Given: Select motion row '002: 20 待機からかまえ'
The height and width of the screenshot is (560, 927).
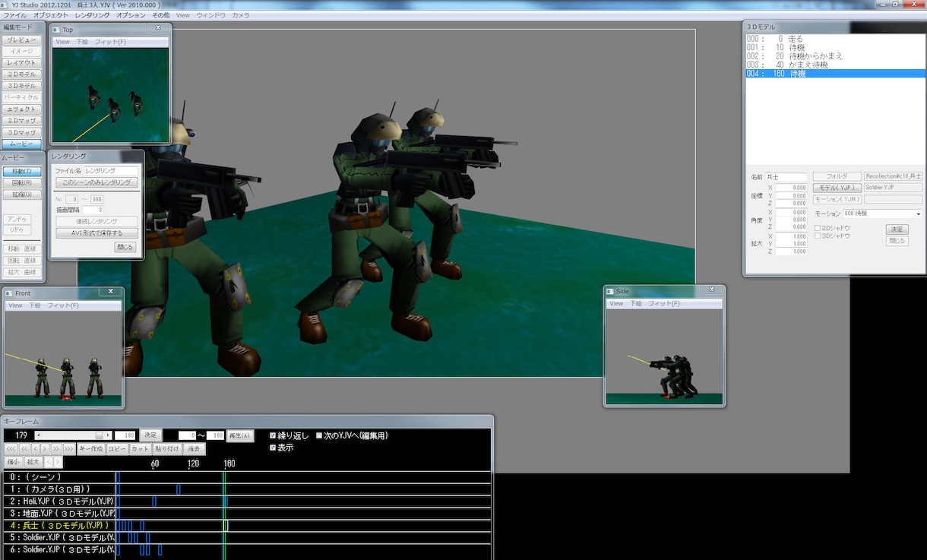Looking at the screenshot, I should 836,56.
